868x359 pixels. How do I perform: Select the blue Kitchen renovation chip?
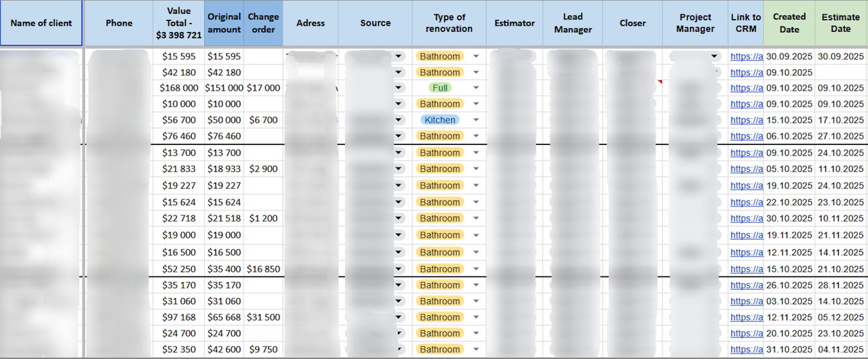point(440,121)
